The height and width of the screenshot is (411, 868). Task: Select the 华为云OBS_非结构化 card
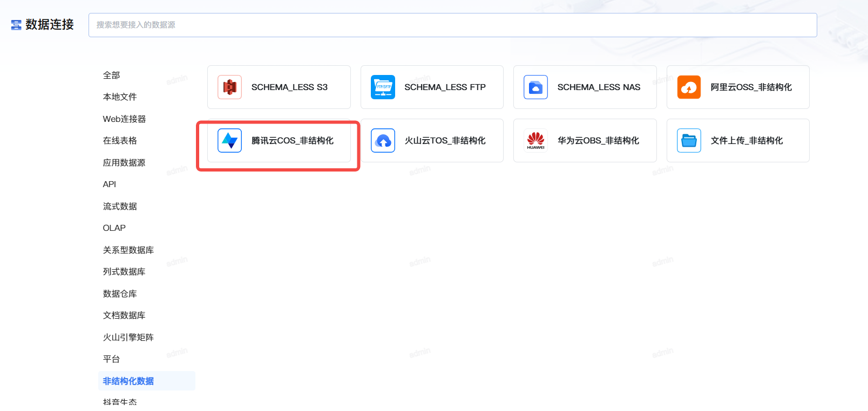(585, 141)
